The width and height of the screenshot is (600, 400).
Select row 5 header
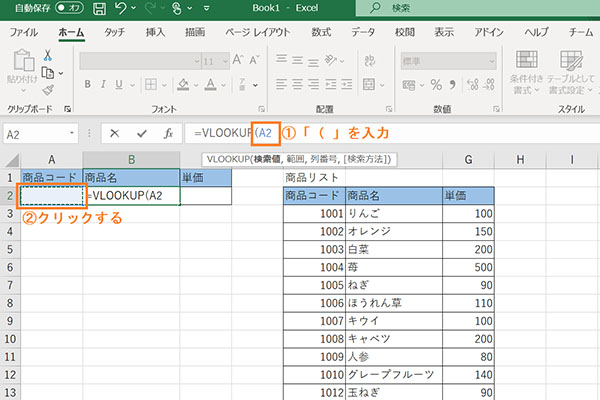[10, 249]
